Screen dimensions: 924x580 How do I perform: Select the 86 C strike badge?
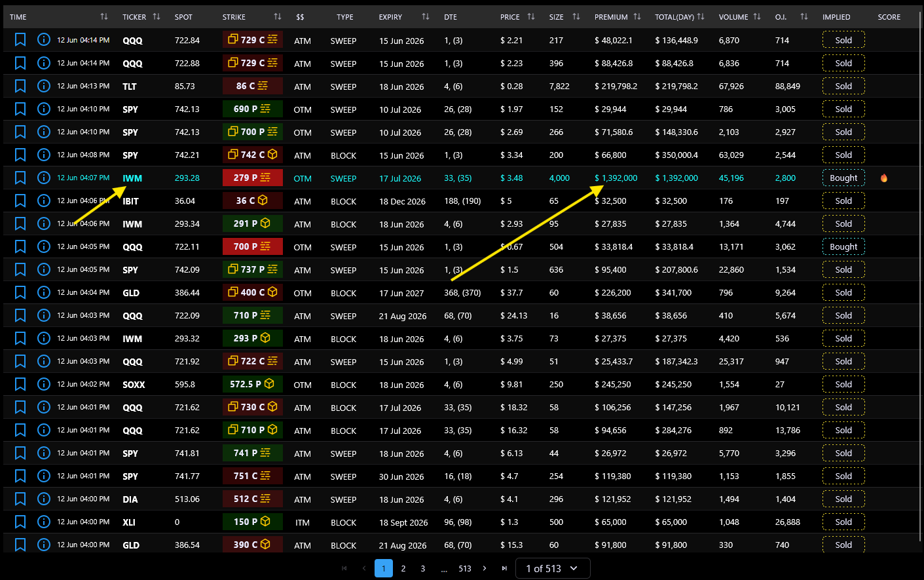click(253, 86)
